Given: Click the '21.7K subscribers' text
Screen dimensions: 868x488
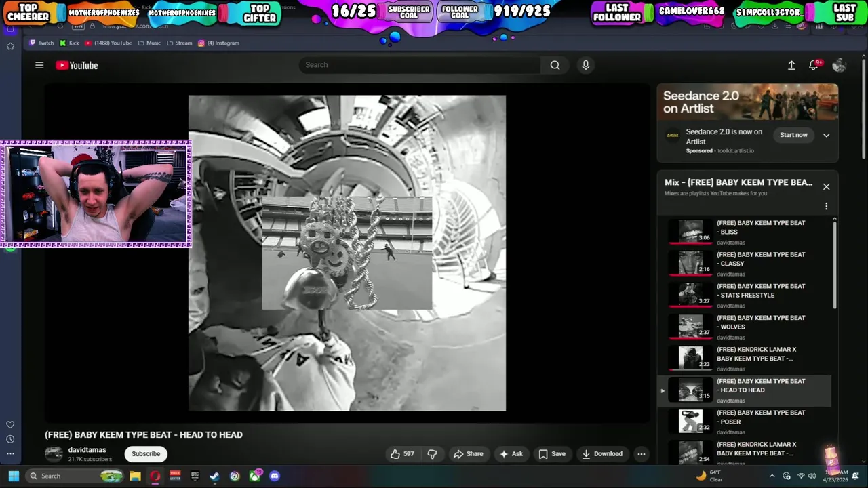Looking at the screenshot, I should click(90, 459).
